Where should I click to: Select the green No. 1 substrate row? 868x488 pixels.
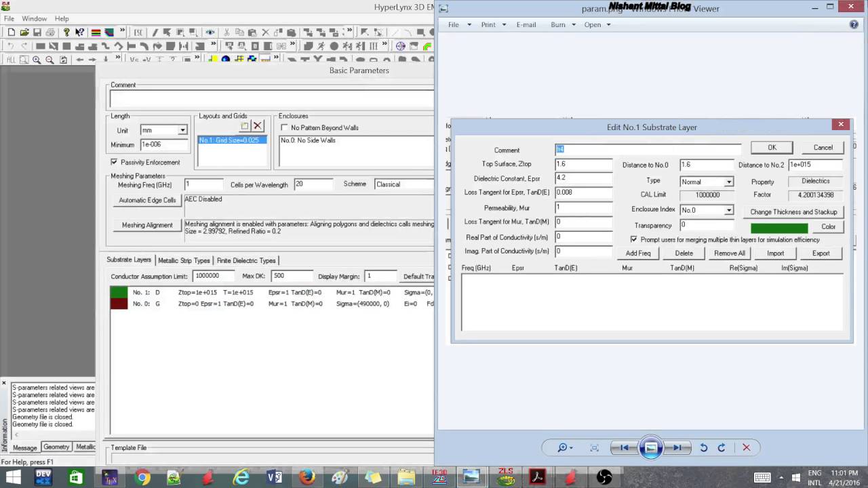(x=271, y=292)
